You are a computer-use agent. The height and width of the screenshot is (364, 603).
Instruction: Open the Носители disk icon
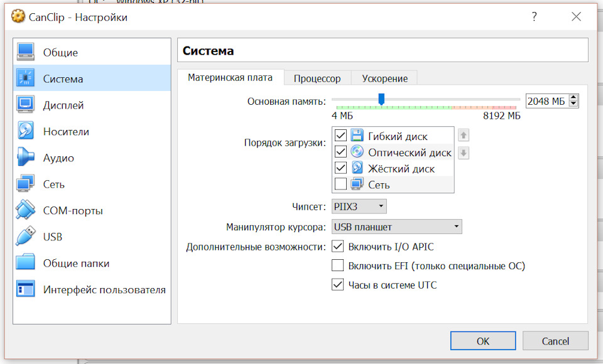pos(25,131)
